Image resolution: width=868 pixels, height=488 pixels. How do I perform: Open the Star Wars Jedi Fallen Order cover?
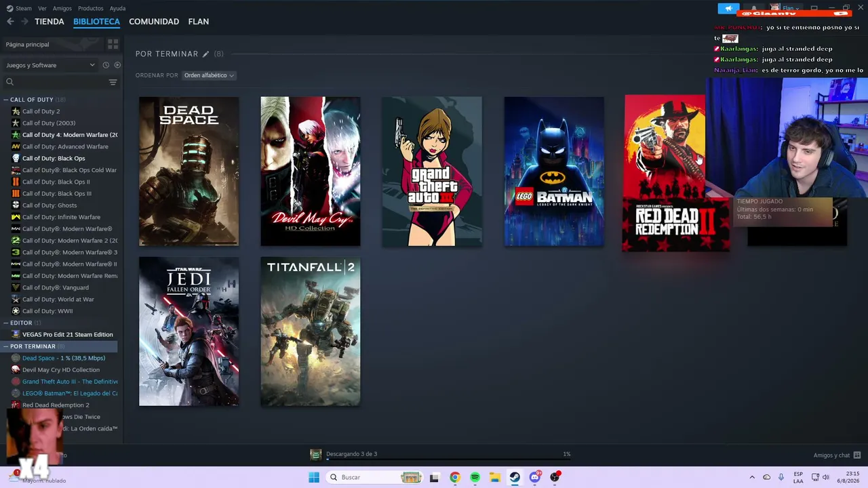point(189,331)
